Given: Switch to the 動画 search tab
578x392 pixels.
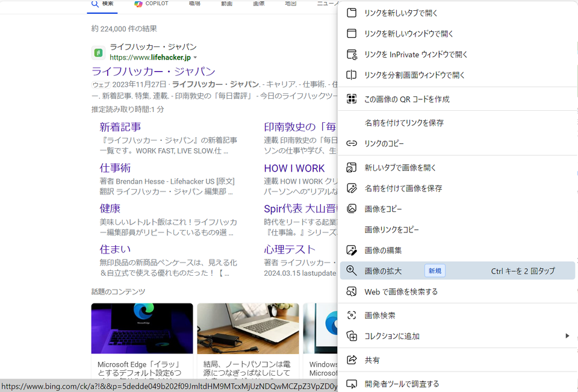Looking at the screenshot, I should [x=227, y=4].
